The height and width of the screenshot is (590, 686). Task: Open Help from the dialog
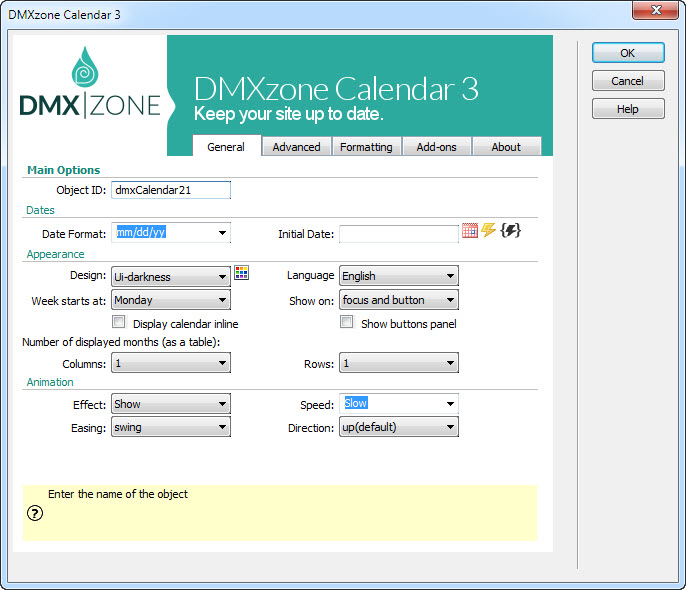tap(628, 109)
